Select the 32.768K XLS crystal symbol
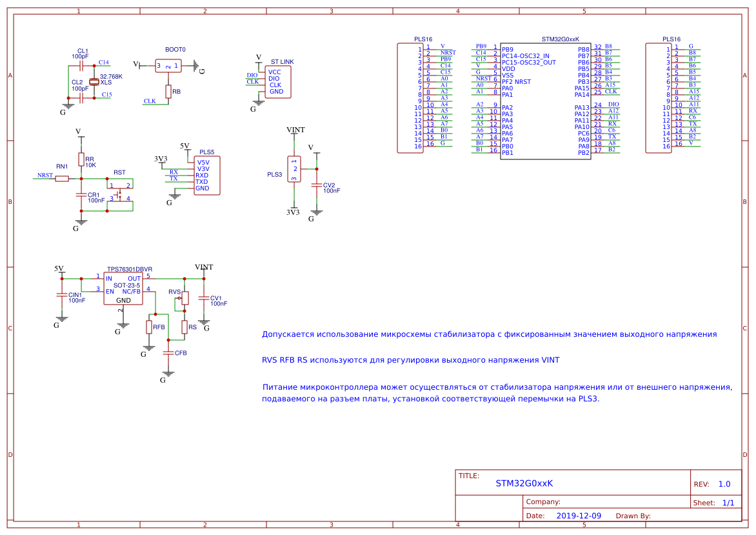The height and width of the screenshot is (535, 756). click(x=94, y=82)
